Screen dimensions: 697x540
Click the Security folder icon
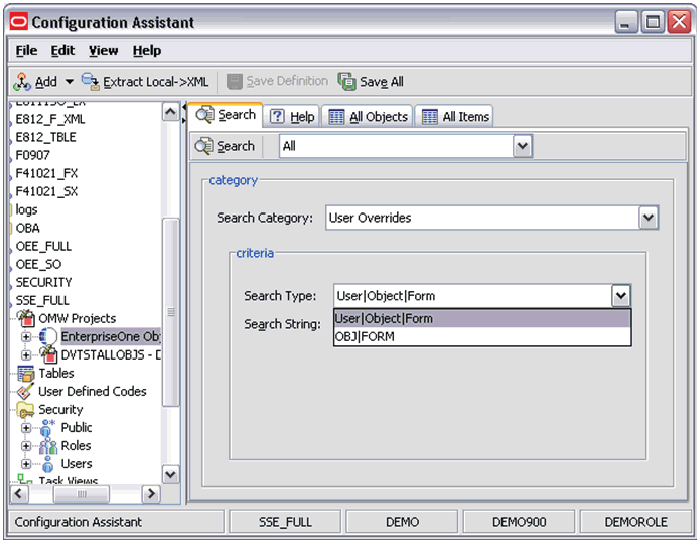click(26, 410)
